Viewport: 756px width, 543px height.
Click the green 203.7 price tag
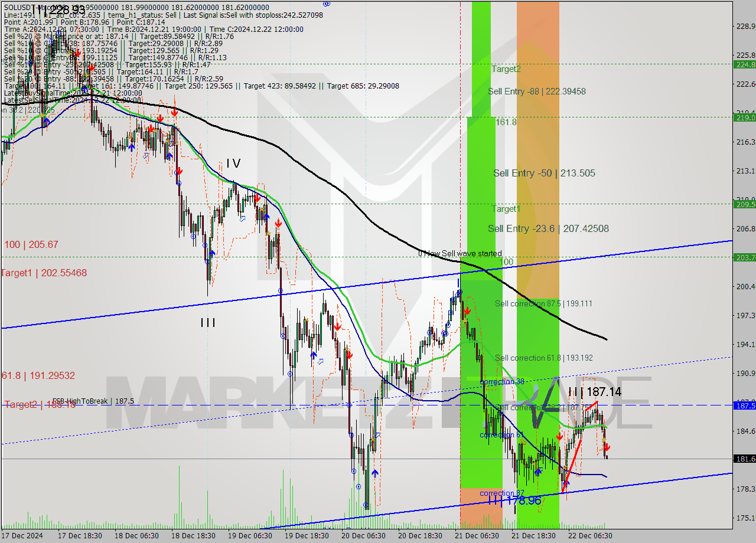[744, 257]
